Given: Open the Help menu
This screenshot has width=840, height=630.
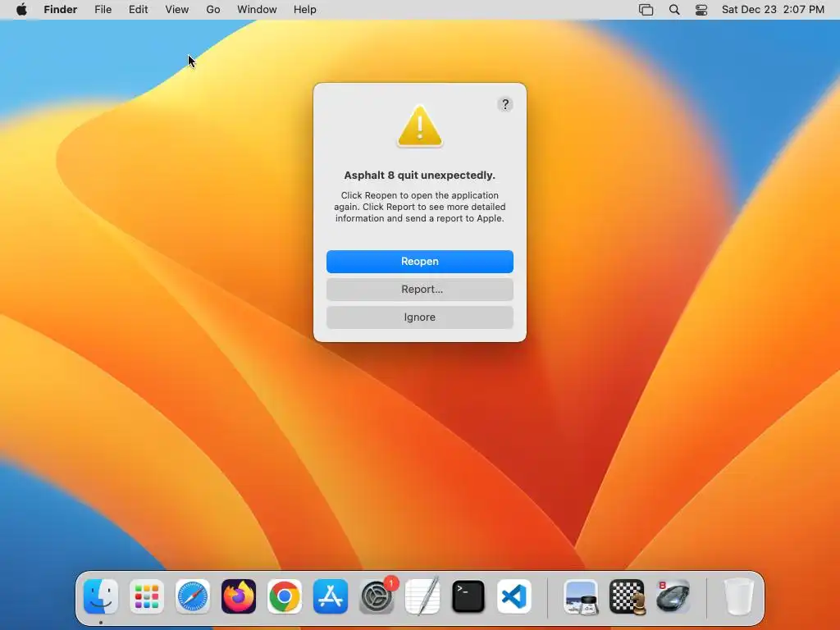Looking at the screenshot, I should (x=305, y=10).
